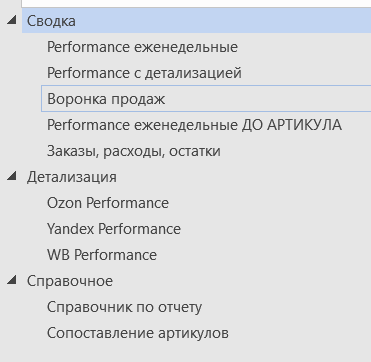This screenshot has width=371, height=362.
Task: Collapse the Детализация group triangle
Action: coord(12,177)
